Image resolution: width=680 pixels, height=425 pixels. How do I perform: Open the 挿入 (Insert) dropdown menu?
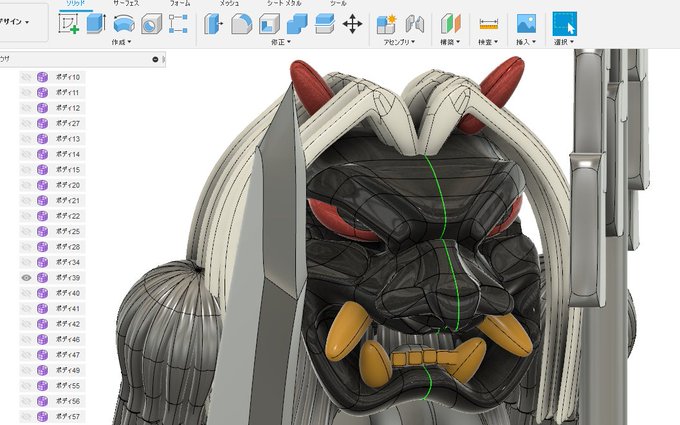tap(526, 42)
